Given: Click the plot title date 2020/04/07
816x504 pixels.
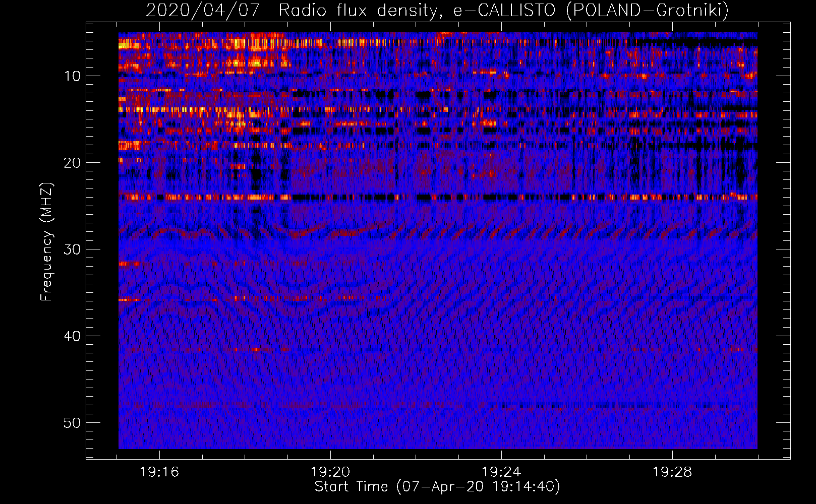Looking at the screenshot, I should pyautogui.click(x=203, y=11).
